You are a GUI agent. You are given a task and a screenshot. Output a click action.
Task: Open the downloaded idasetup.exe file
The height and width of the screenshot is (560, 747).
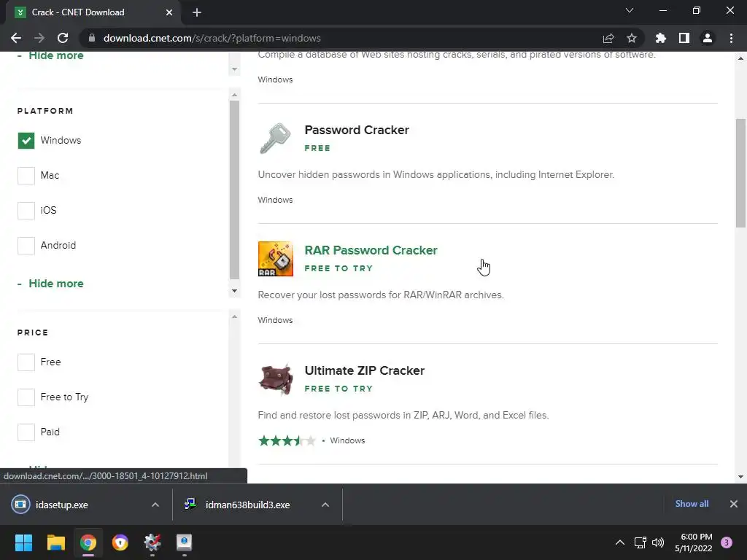(x=62, y=505)
